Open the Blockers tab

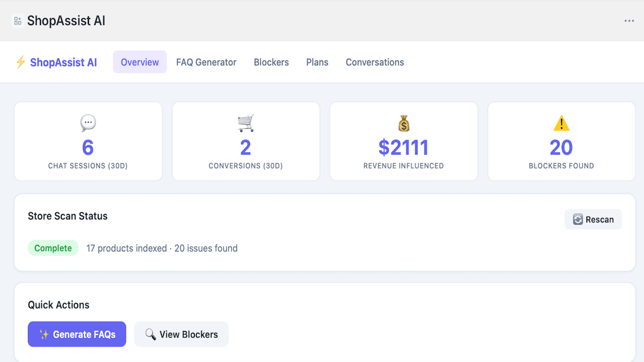pos(271,62)
